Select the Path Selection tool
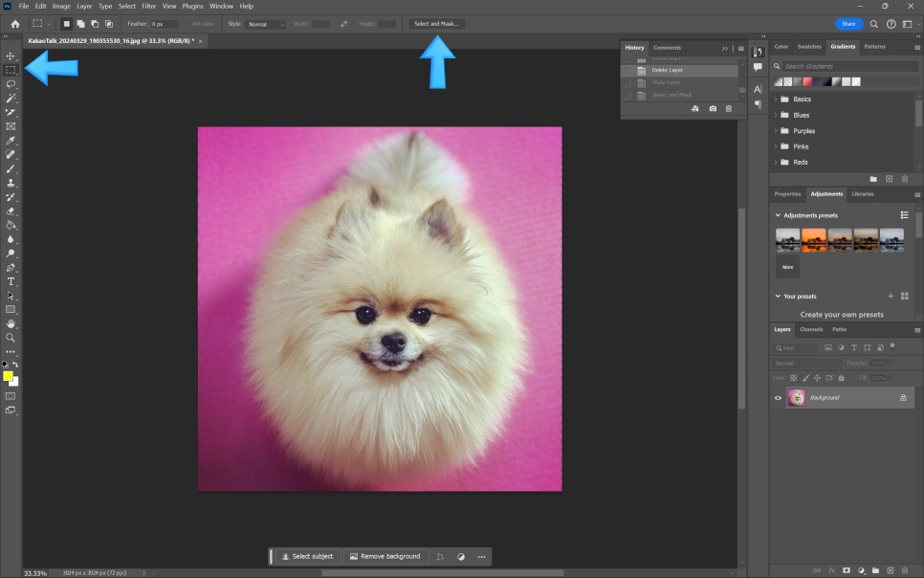This screenshot has width=924, height=578. (x=11, y=296)
